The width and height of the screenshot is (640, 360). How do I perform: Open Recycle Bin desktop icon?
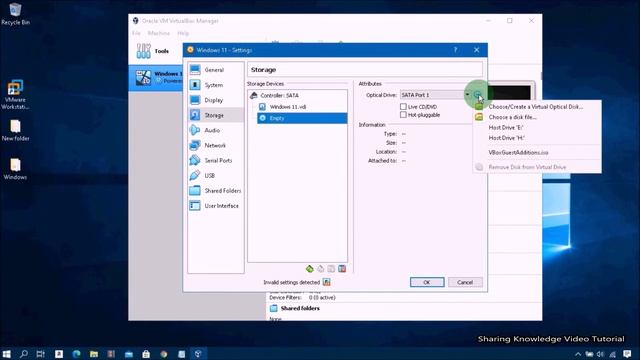[15, 14]
